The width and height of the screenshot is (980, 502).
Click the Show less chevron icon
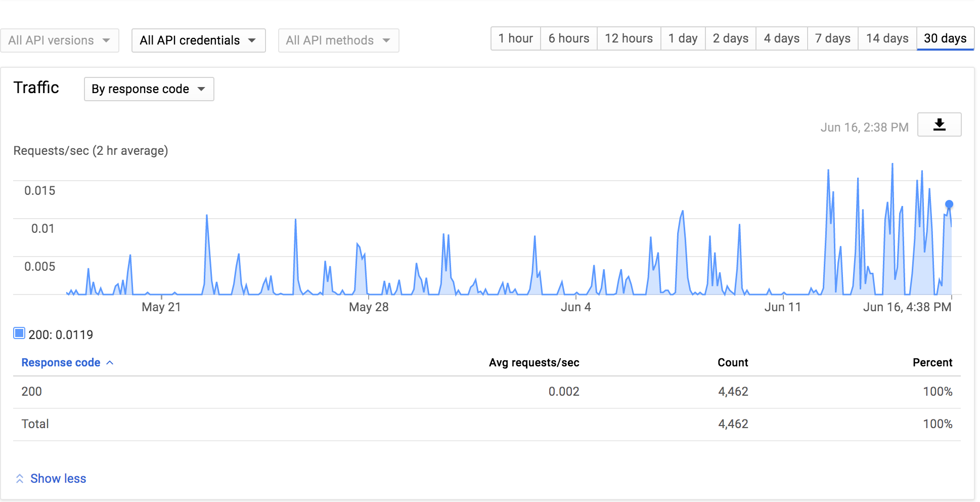[x=20, y=478]
